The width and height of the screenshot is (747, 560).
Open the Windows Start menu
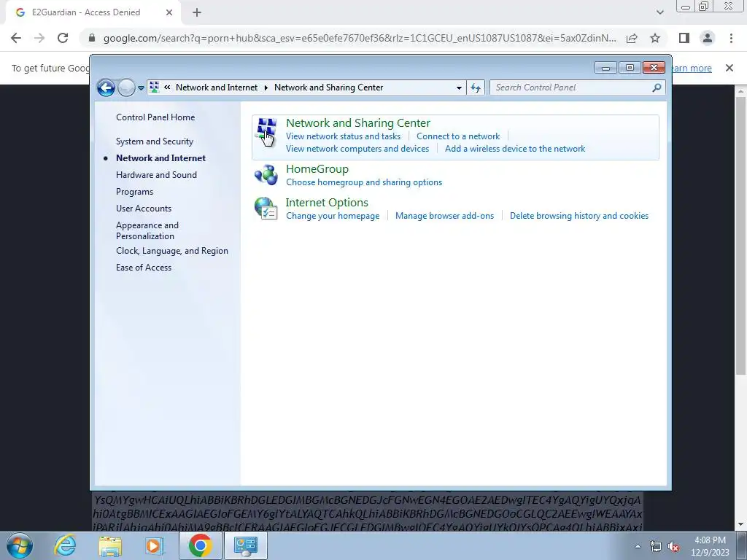point(20,545)
